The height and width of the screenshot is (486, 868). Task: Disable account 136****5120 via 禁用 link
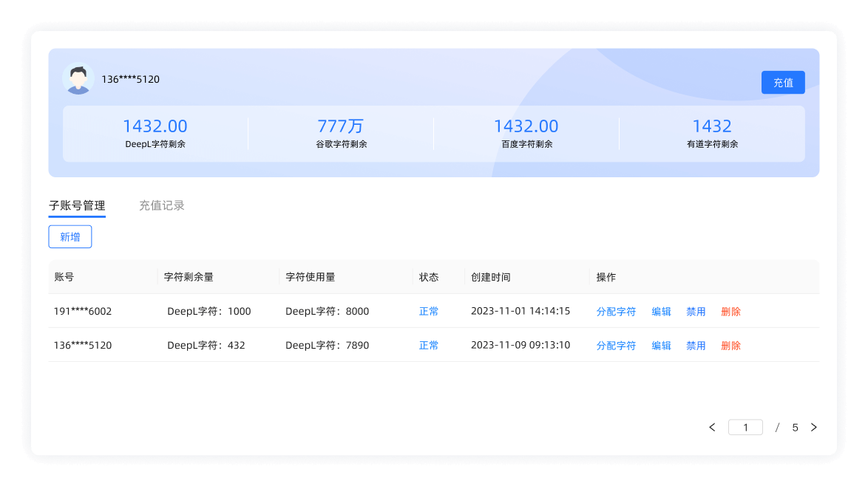696,345
